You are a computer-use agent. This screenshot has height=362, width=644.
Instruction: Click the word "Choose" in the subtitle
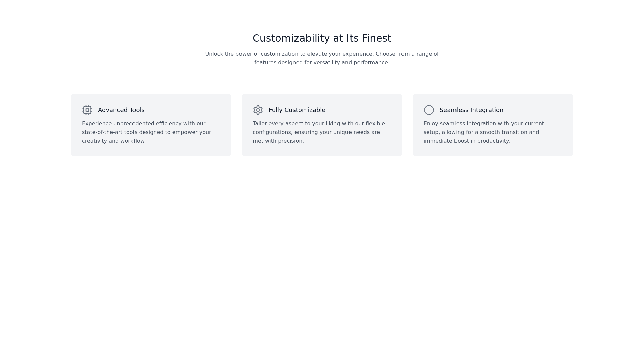point(385,54)
